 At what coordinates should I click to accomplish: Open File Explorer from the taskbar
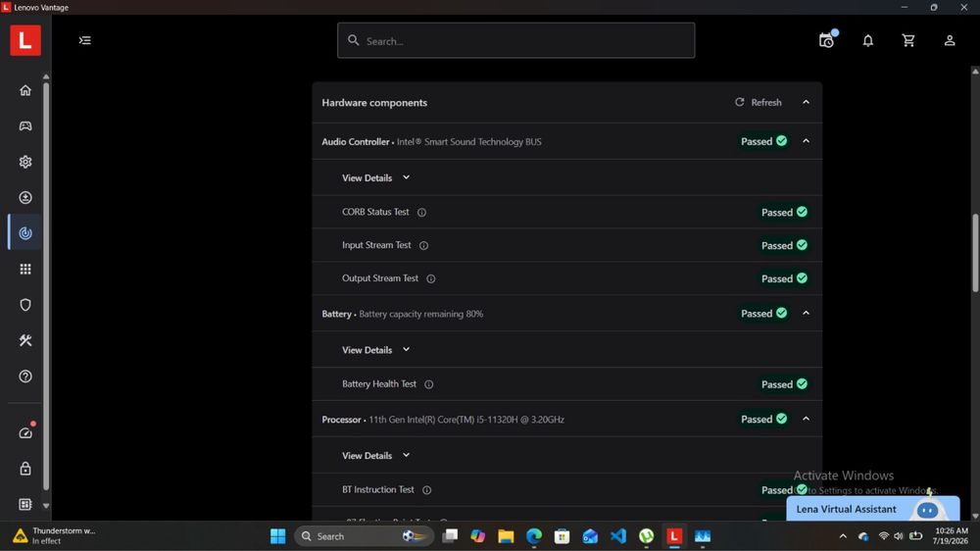(x=506, y=536)
